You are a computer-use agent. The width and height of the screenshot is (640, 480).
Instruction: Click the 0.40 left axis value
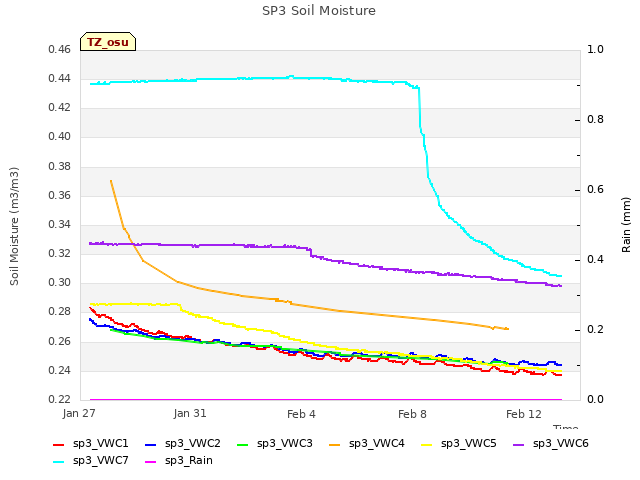click(x=60, y=136)
